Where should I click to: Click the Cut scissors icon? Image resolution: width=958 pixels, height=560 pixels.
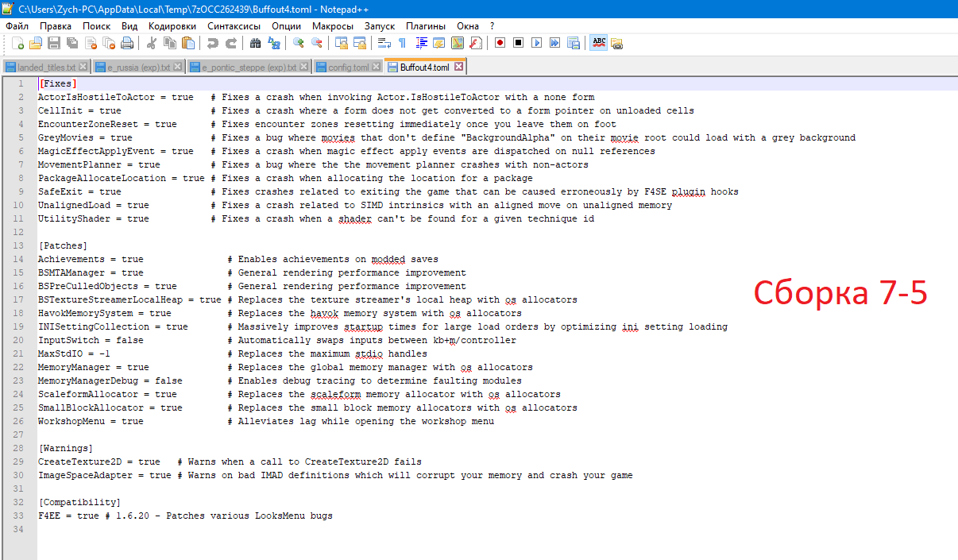tap(151, 43)
